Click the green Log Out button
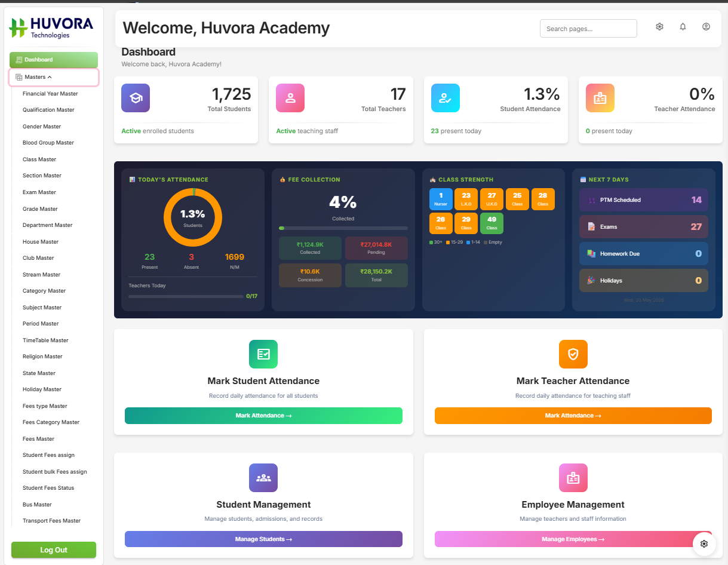The height and width of the screenshot is (565, 728). tap(54, 550)
